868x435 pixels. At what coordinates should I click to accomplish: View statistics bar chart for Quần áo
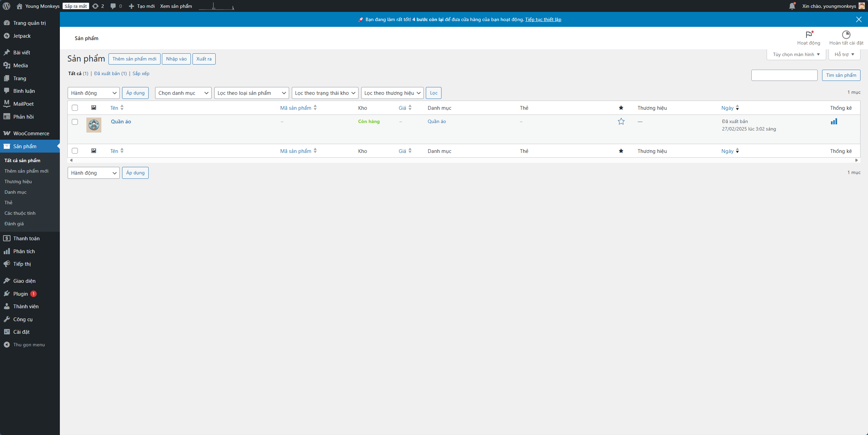834,121
